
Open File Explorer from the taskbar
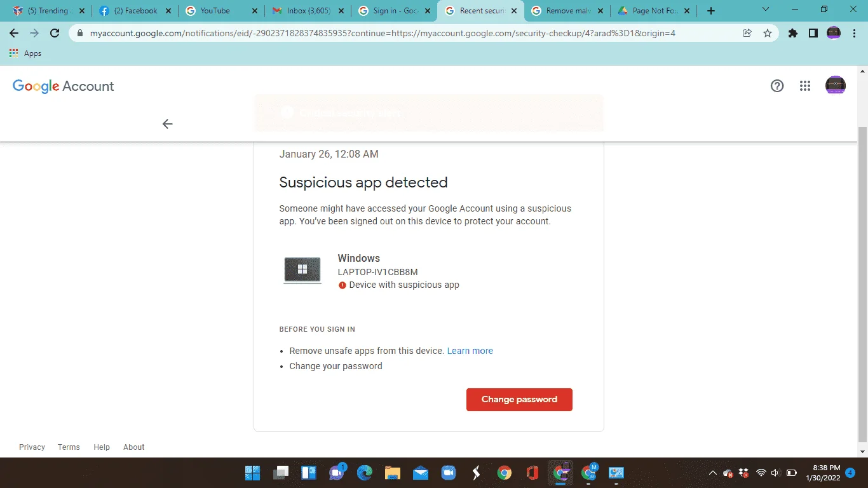(x=393, y=473)
